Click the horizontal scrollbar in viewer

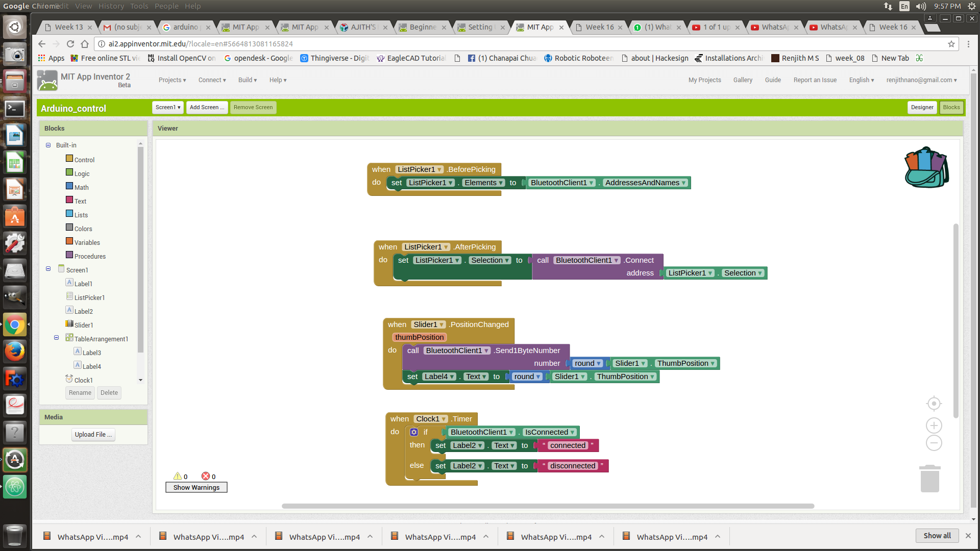pos(548,506)
